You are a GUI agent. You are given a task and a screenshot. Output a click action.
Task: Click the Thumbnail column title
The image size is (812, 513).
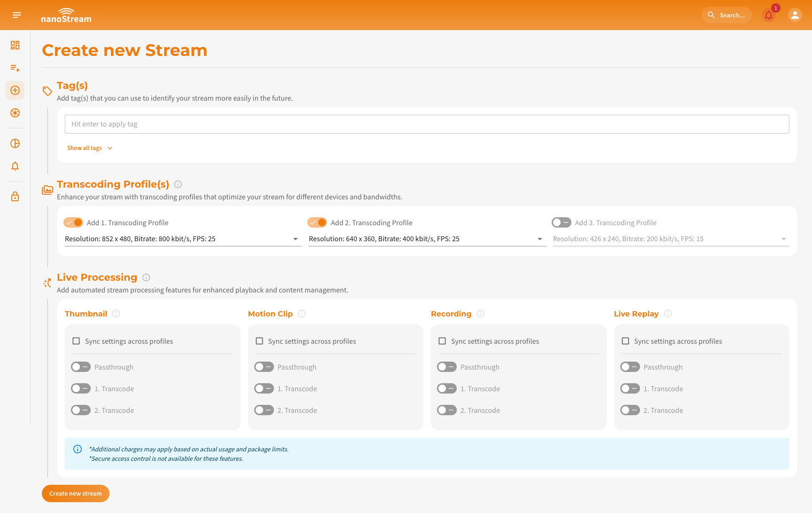86,314
